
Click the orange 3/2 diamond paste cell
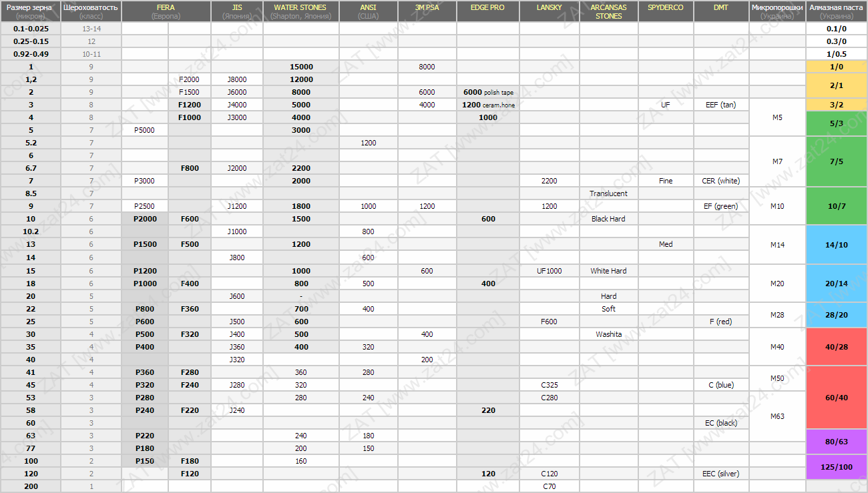tap(837, 105)
